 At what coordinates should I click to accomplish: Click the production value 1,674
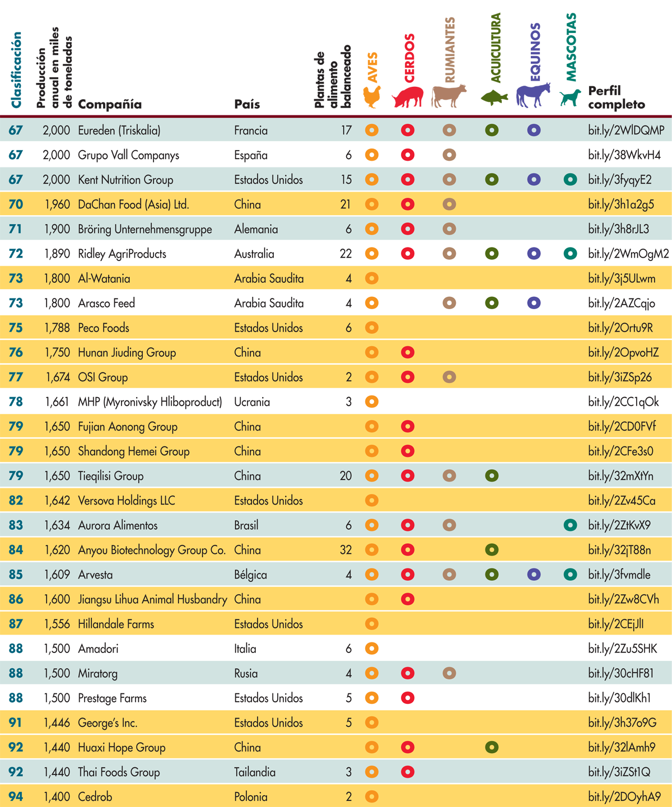tap(58, 377)
